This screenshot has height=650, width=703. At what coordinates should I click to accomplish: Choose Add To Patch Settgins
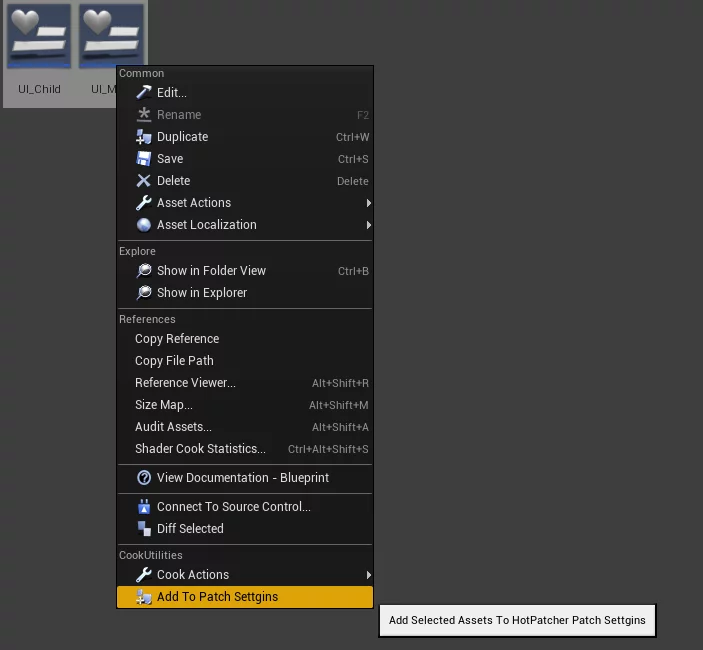[x=217, y=597]
